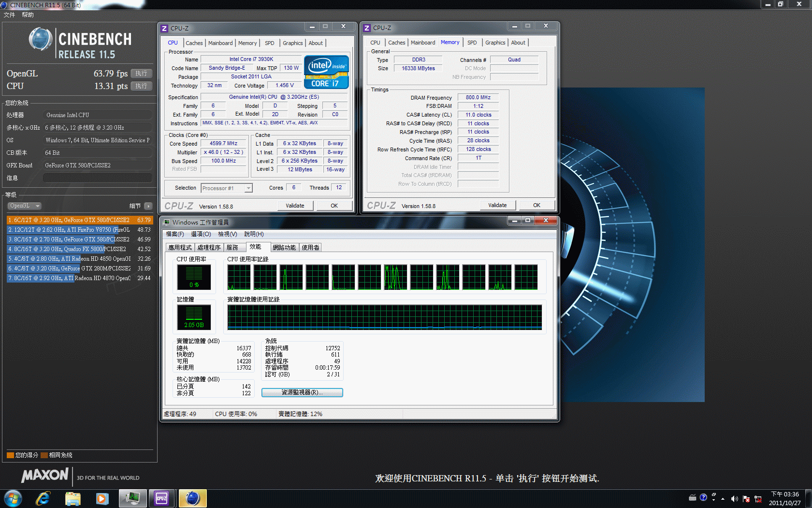The width and height of the screenshot is (812, 508).
Task: Switch to Task Manager taskbar button
Action: [x=132, y=498]
